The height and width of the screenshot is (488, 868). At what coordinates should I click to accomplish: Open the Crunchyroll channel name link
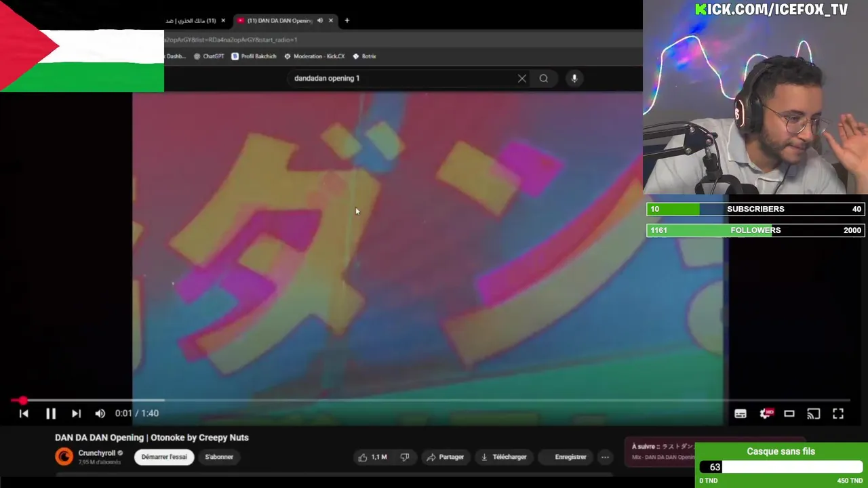point(96,453)
